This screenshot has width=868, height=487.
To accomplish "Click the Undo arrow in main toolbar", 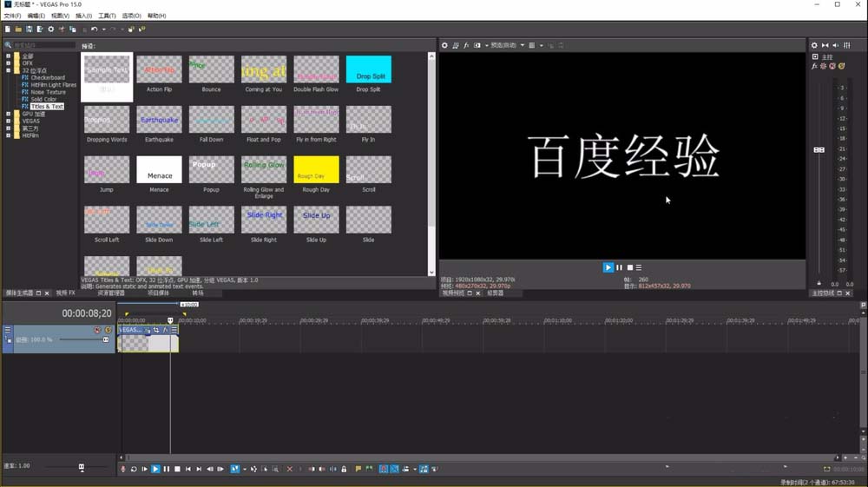I will pyautogui.click(x=94, y=29).
